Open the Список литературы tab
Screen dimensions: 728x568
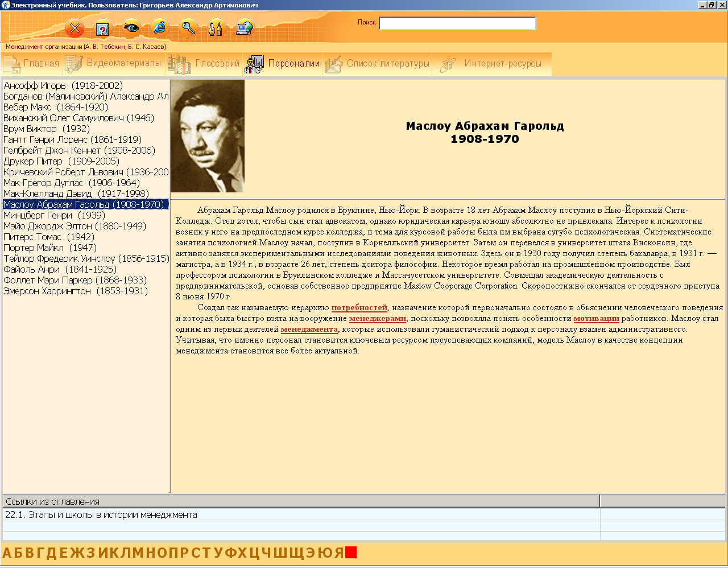click(377, 64)
